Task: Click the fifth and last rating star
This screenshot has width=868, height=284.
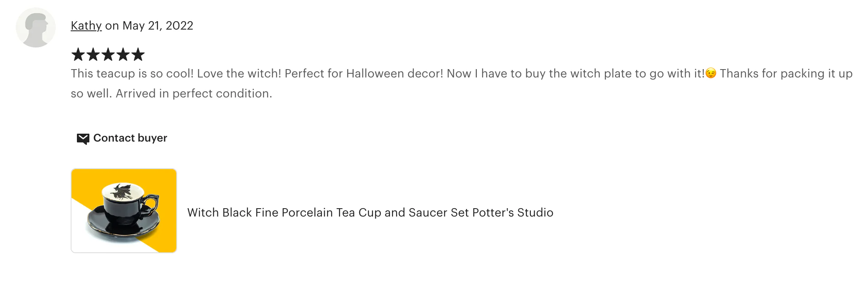Action: [138, 55]
